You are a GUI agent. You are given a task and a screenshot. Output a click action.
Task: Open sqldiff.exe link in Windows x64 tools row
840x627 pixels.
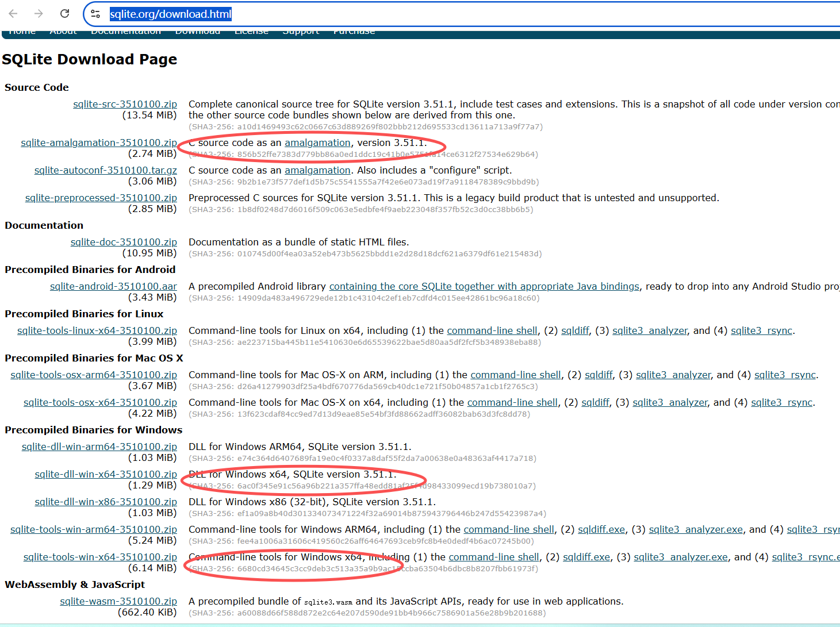[586, 557]
